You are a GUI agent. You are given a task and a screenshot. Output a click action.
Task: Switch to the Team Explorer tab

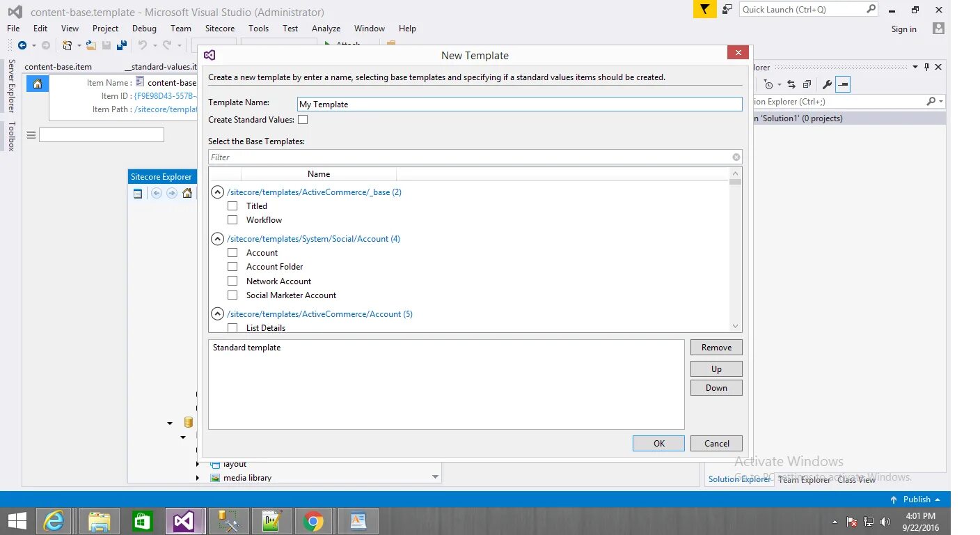[x=804, y=479]
